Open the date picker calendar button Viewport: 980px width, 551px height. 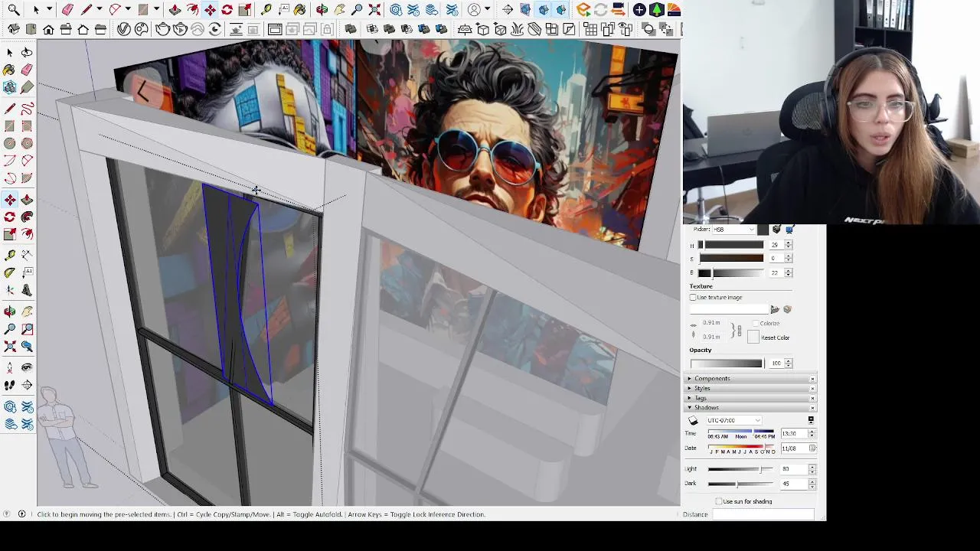coord(812,448)
